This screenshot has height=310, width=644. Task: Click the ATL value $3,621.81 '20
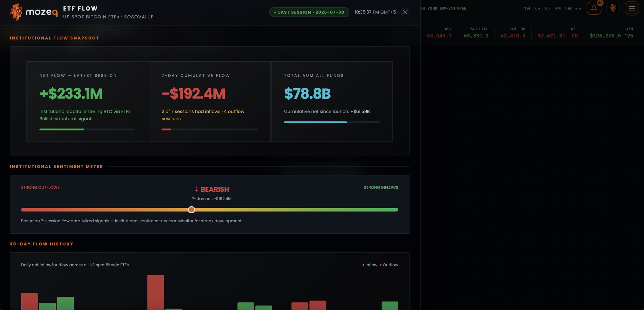click(x=558, y=36)
